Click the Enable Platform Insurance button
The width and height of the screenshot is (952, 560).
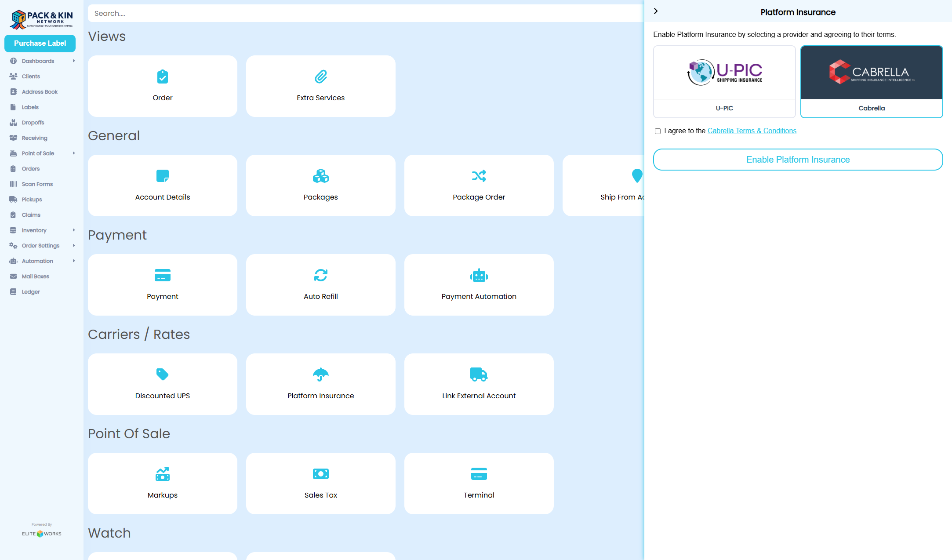point(798,160)
